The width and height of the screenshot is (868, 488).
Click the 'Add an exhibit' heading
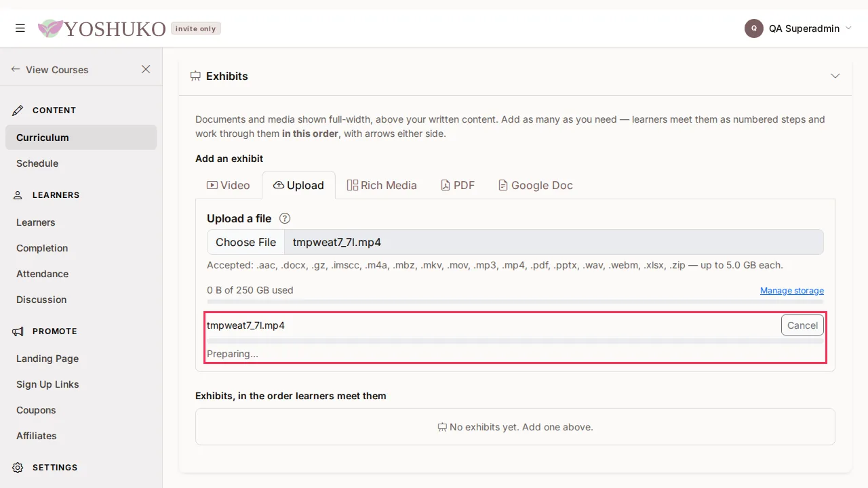point(229,159)
